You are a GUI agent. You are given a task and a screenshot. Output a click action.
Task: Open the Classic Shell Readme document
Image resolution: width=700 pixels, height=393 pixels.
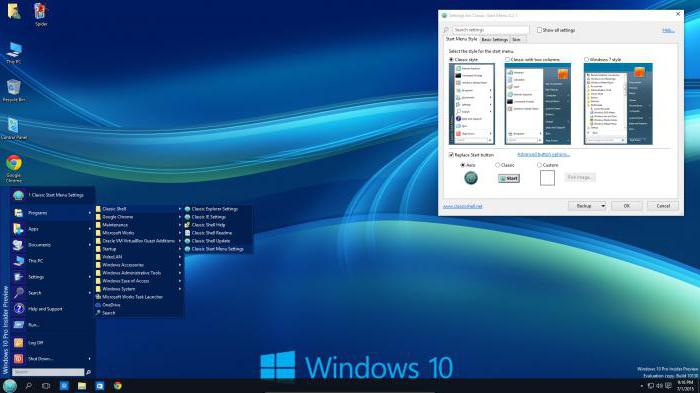pyautogui.click(x=218, y=233)
